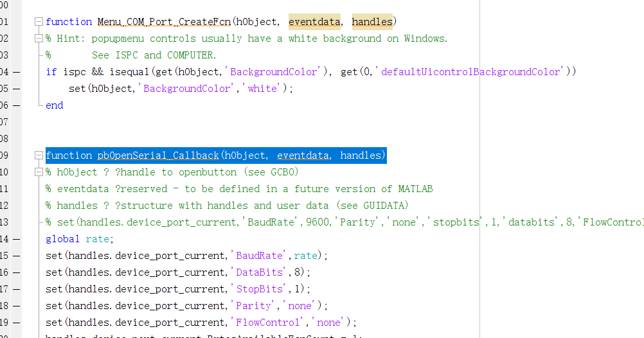Image resolution: width=644 pixels, height=338 pixels.
Task: Collapse the Menu_COM_Port_CreateFcn function fold
Action: coord(39,21)
